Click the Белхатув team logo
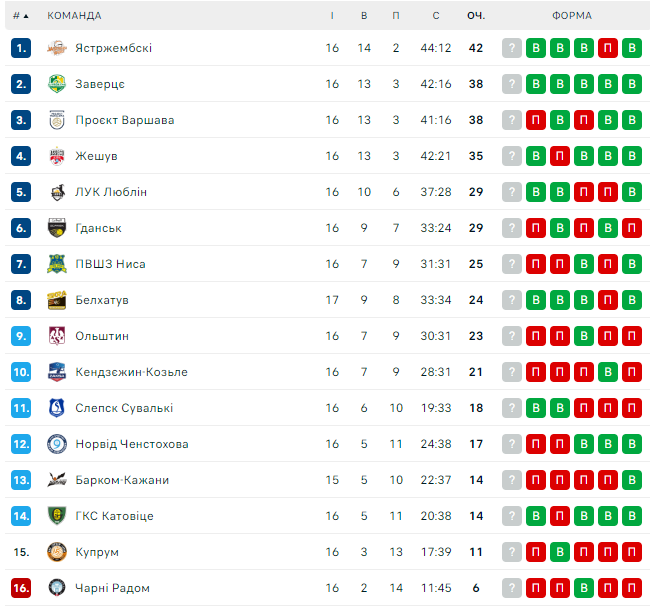This screenshot has height=607, width=650. pyautogui.click(x=57, y=300)
